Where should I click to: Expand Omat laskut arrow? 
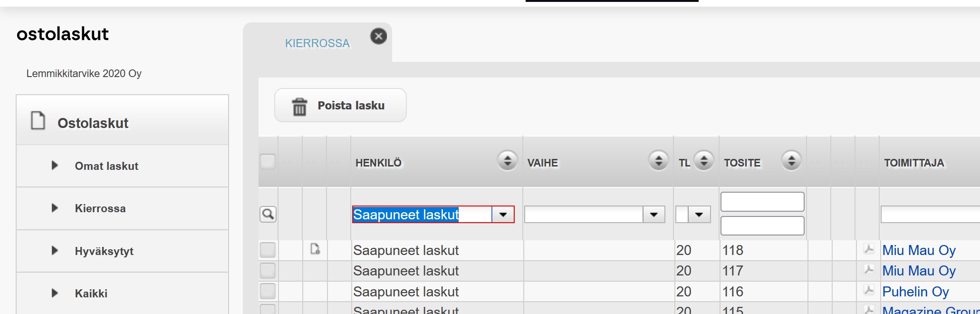point(55,165)
